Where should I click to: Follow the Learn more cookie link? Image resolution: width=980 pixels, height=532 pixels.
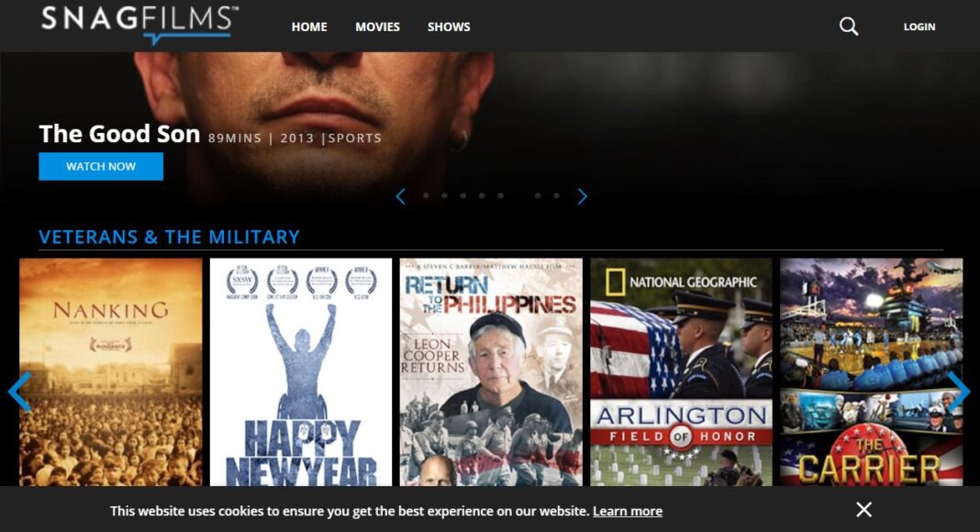coord(628,511)
